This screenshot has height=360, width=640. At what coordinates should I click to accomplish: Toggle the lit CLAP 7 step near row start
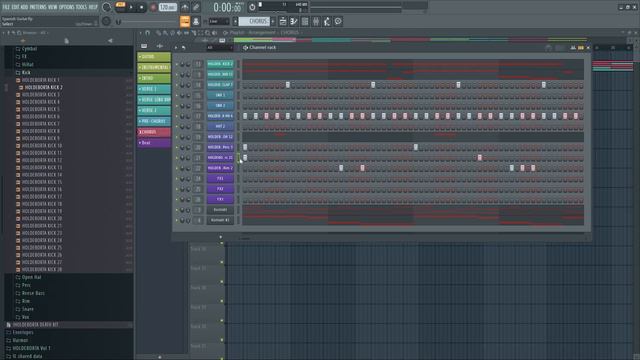288,85
